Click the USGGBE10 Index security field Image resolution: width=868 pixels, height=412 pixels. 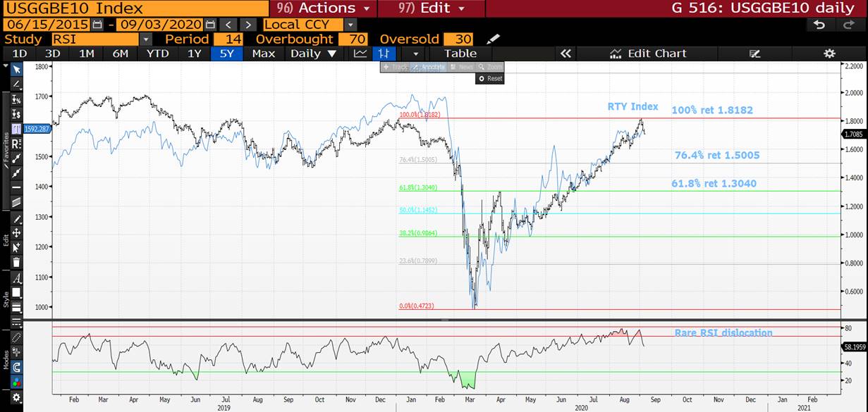pos(135,8)
